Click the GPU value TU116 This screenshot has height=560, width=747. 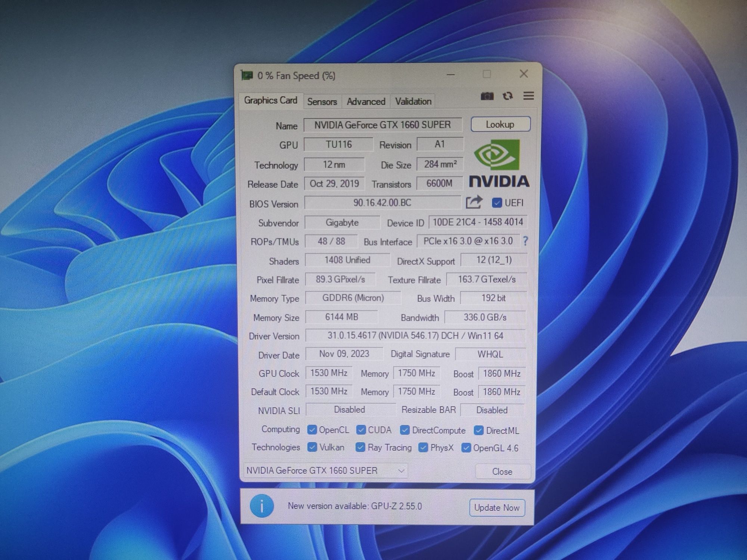click(x=338, y=144)
